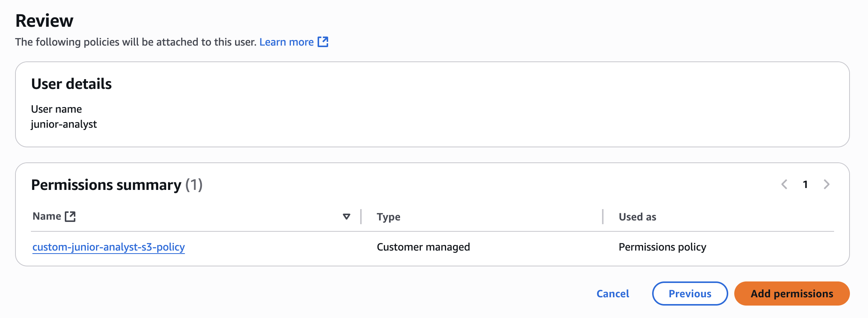
Task: Click the external-link icon next to Name
Action: 70,216
